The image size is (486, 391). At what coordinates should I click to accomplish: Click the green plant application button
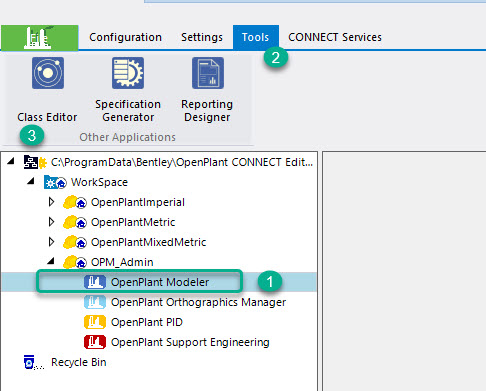(x=40, y=38)
